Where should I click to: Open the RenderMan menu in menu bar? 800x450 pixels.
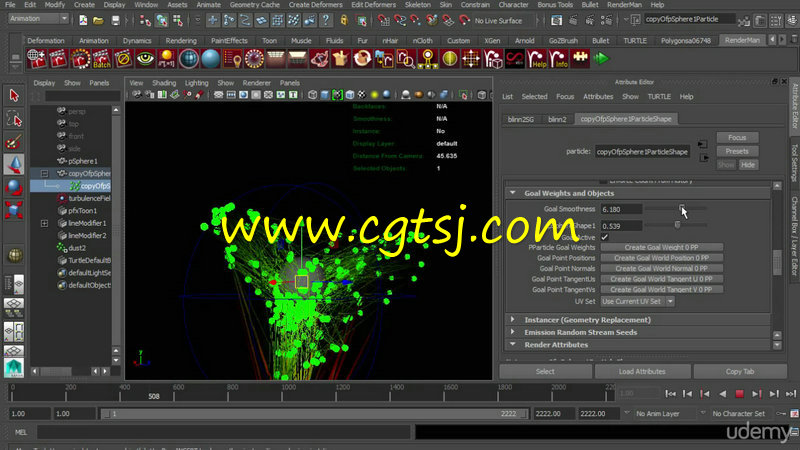tap(624, 5)
